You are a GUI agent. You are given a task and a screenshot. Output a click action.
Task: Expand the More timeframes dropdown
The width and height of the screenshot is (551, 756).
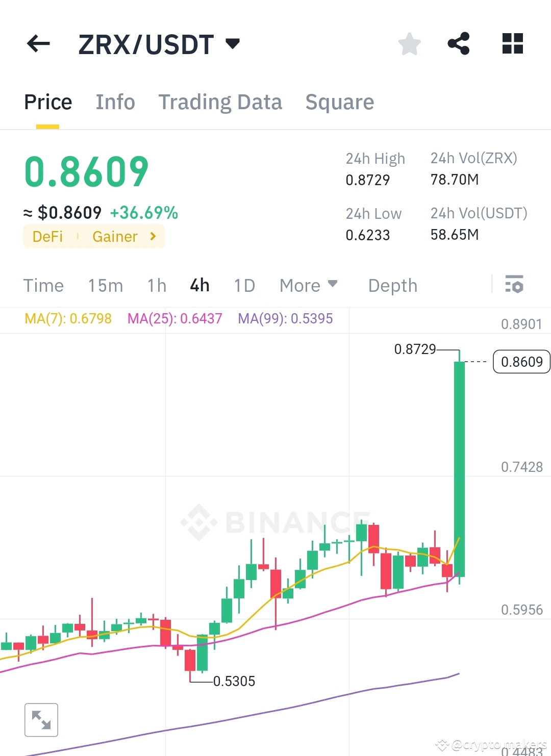[x=308, y=286]
